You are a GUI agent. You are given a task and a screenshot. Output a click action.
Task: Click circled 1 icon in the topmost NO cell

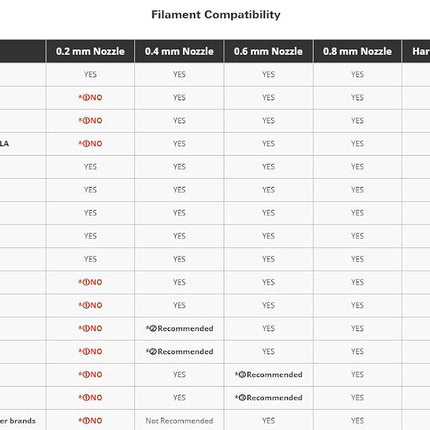click(x=86, y=98)
